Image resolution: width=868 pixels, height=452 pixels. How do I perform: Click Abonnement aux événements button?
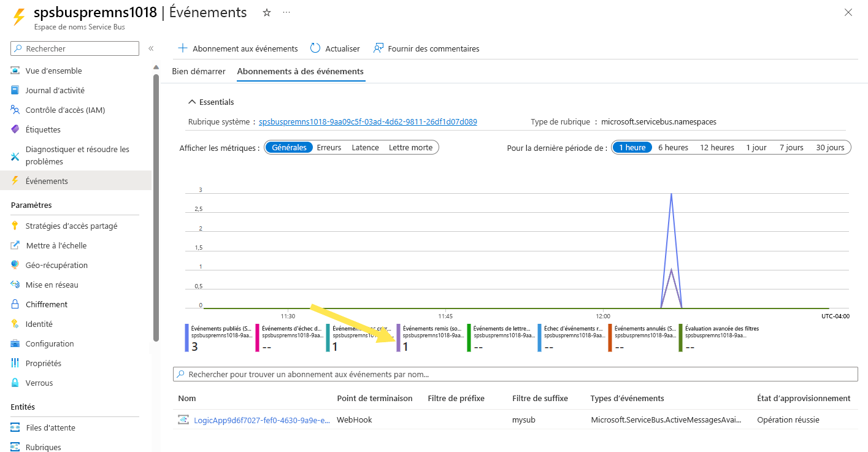click(x=238, y=48)
